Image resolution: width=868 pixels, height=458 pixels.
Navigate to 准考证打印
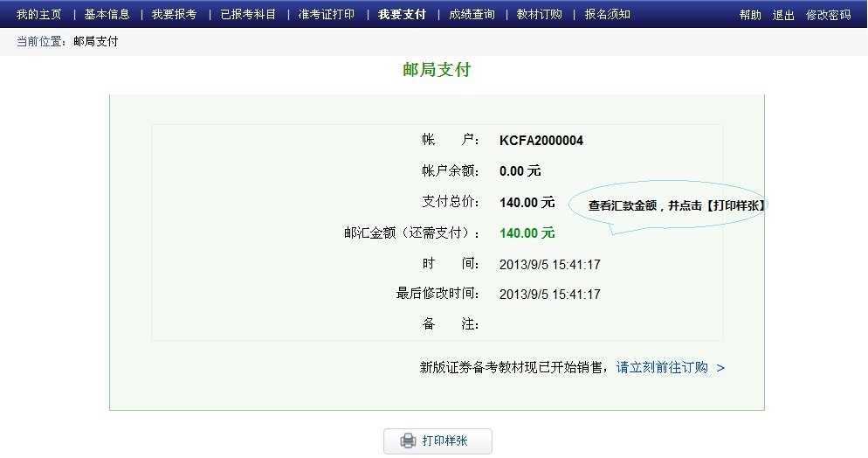coord(326,15)
